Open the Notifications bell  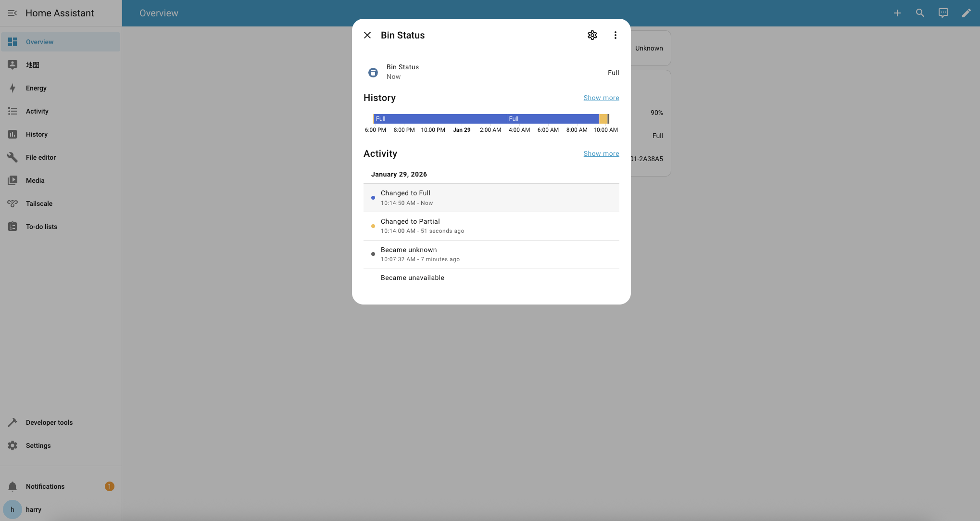pyautogui.click(x=13, y=486)
